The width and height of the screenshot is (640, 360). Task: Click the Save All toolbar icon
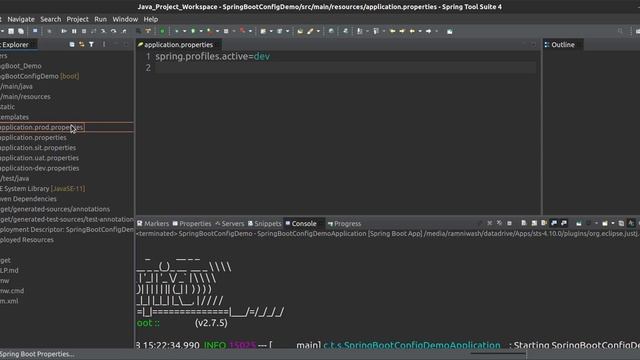(x=21, y=31)
